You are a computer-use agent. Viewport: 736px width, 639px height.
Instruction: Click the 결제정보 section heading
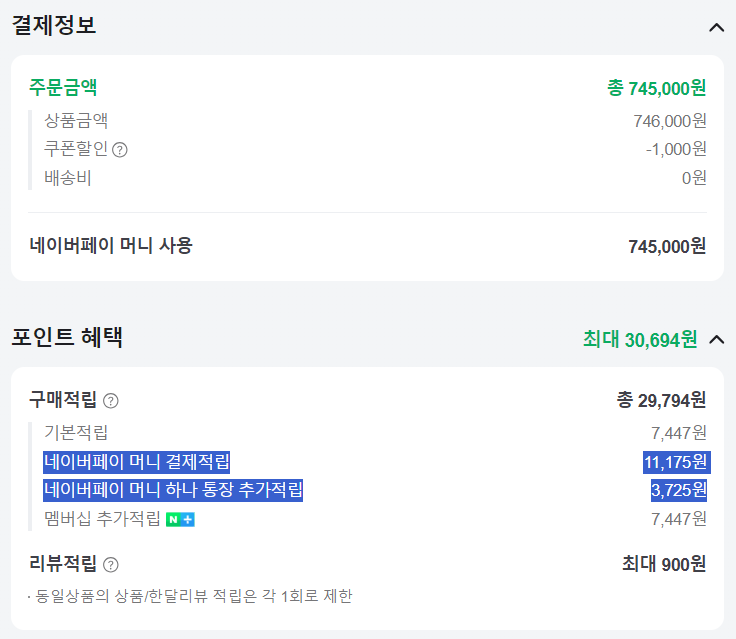click(54, 25)
